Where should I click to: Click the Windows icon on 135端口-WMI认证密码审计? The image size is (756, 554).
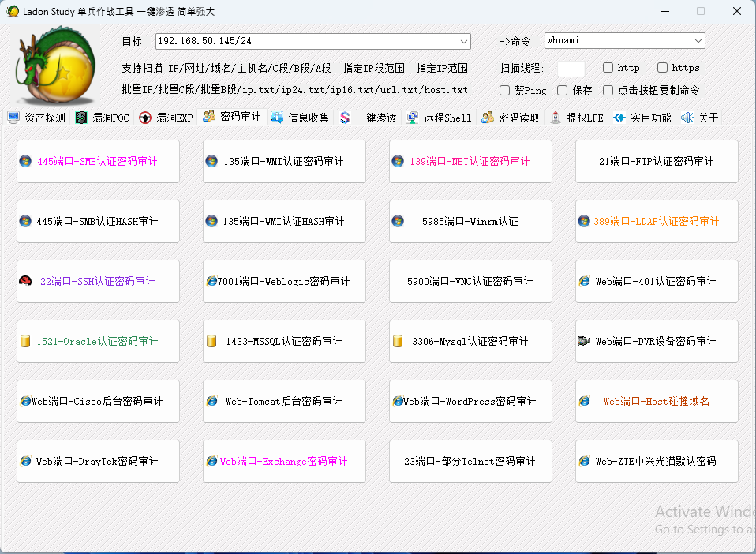click(211, 161)
